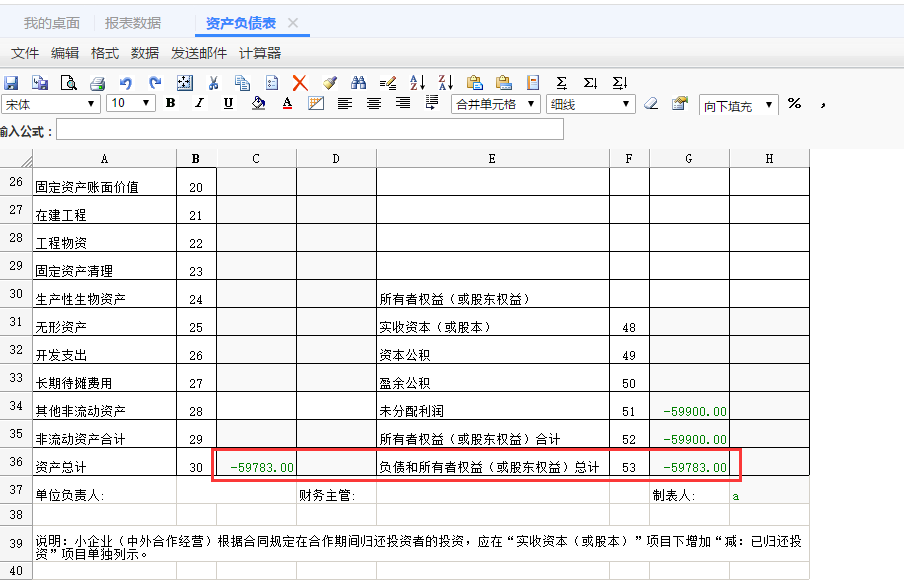Open the 细线 border style dropdown
The height and width of the screenshot is (582, 904).
point(626,104)
